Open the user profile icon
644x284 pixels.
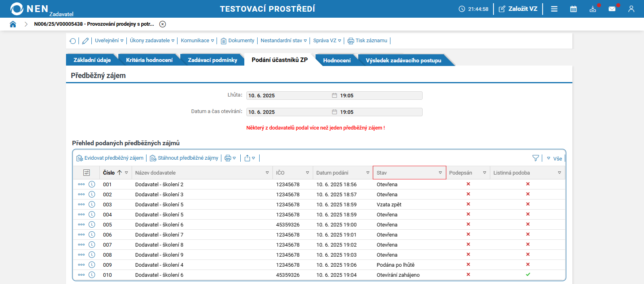[x=631, y=9]
